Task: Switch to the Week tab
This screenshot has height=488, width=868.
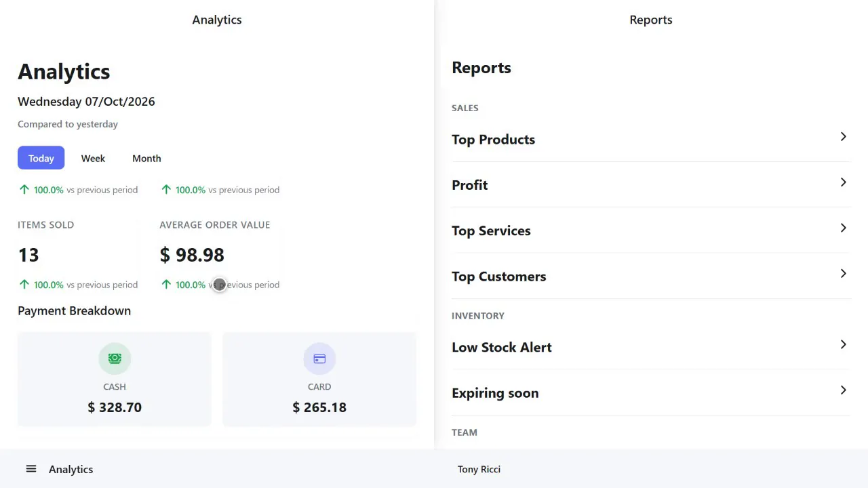Action: pos(93,158)
